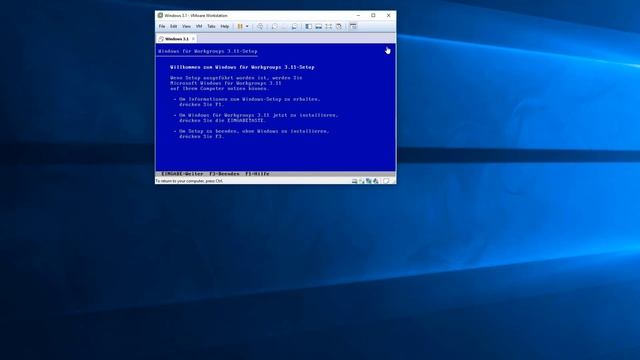The image size is (640, 360).
Task: Click the network adapter status icon
Action: 369,181
